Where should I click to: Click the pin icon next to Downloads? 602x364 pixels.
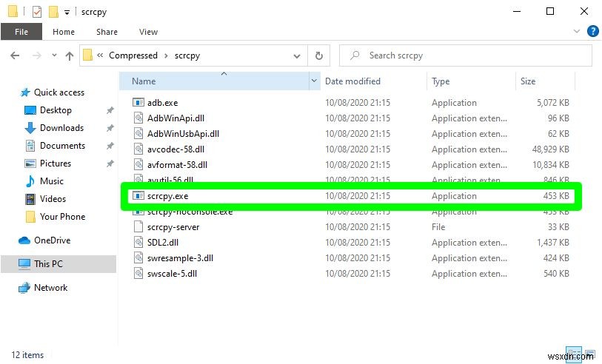(110, 128)
